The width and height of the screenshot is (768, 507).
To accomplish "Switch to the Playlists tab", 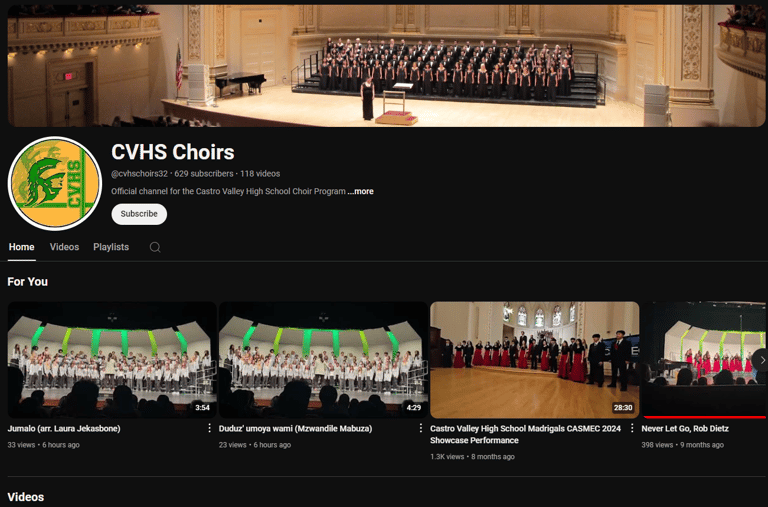I will [111, 247].
